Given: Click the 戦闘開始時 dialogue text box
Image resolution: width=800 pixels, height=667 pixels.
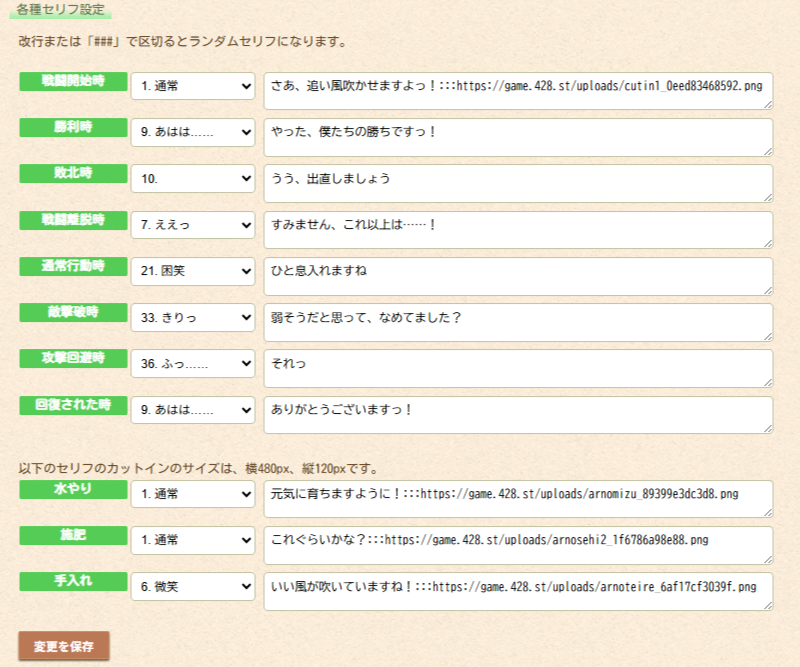Looking at the screenshot, I should click(x=517, y=90).
